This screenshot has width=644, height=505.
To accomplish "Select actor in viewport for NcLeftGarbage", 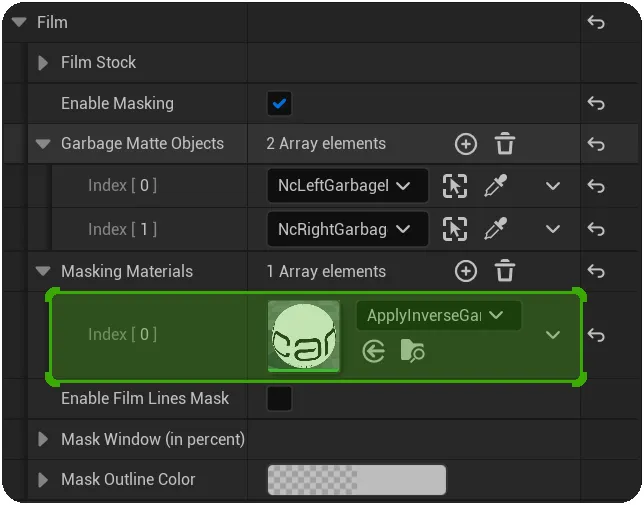I will click(455, 186).
